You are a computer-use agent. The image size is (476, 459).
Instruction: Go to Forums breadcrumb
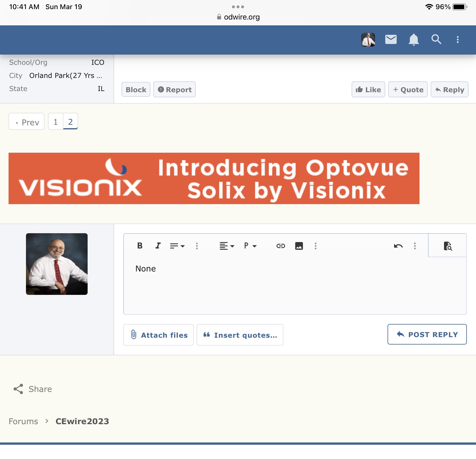point(23,421)
